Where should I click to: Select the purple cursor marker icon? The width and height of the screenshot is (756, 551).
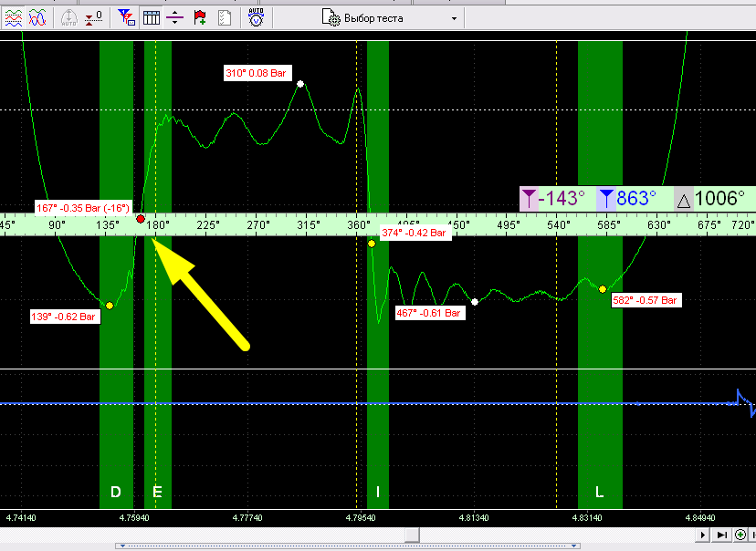(x=529, y=199)
